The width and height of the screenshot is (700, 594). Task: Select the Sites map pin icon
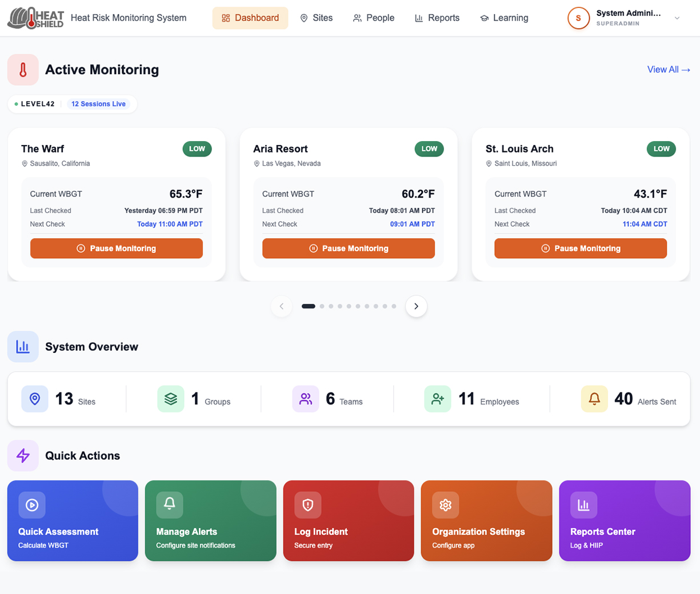click(303, 18)
